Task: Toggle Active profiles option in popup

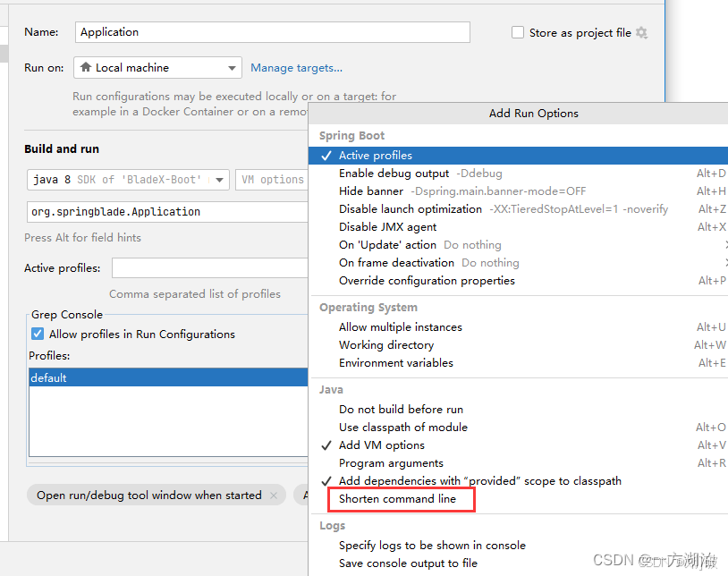Action: [518, 156]
